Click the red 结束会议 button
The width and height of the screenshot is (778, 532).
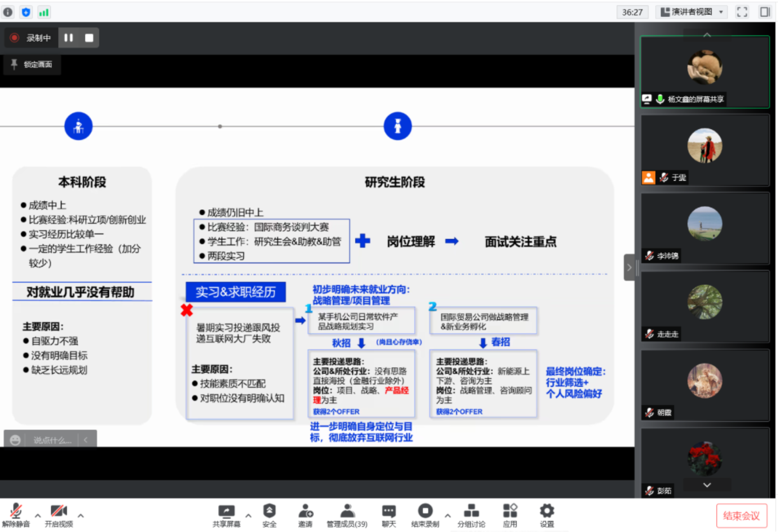coord(741,515)
